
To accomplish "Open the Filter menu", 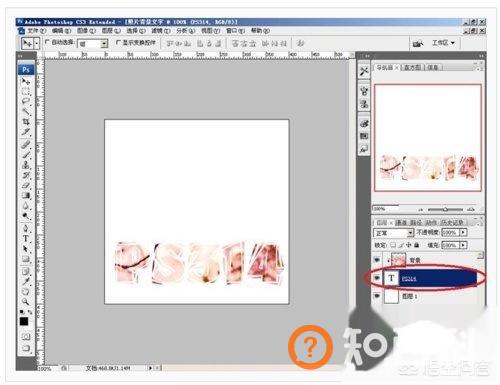I will click(x=161, y=31).
